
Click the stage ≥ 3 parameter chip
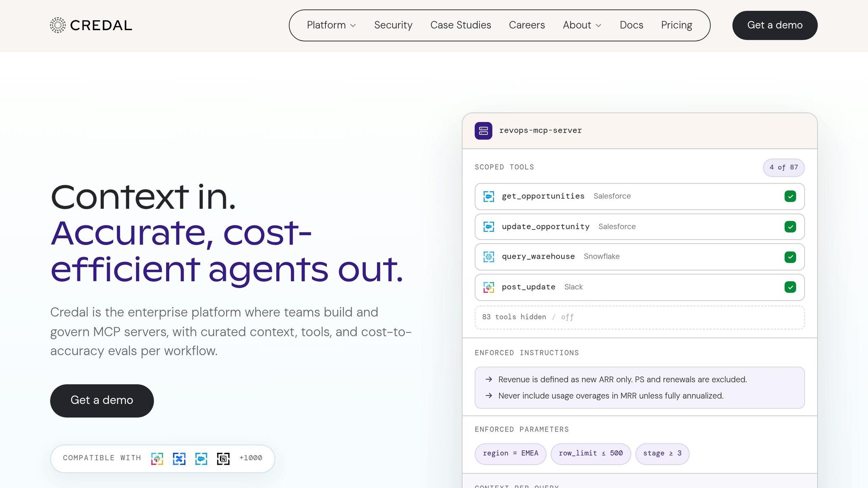662,454
